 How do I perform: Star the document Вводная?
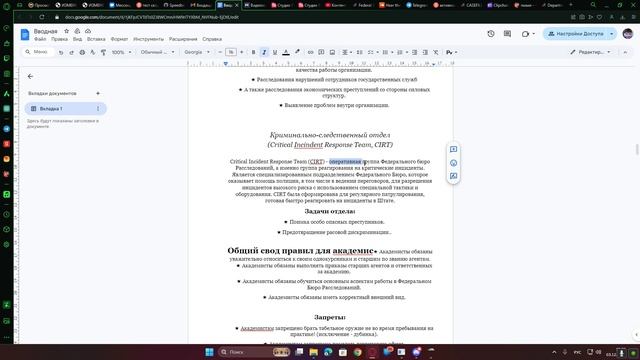click(67, 31)
